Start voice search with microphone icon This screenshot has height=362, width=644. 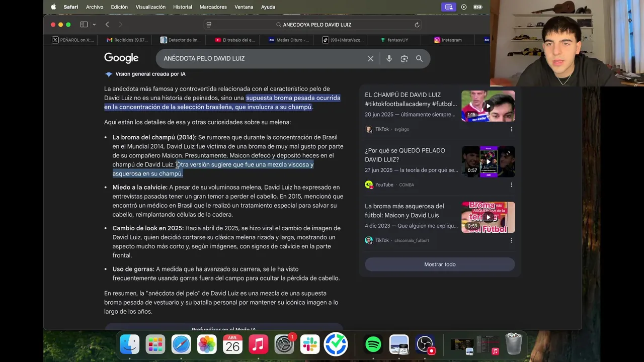pyautogui.click(x=389, y=59)
